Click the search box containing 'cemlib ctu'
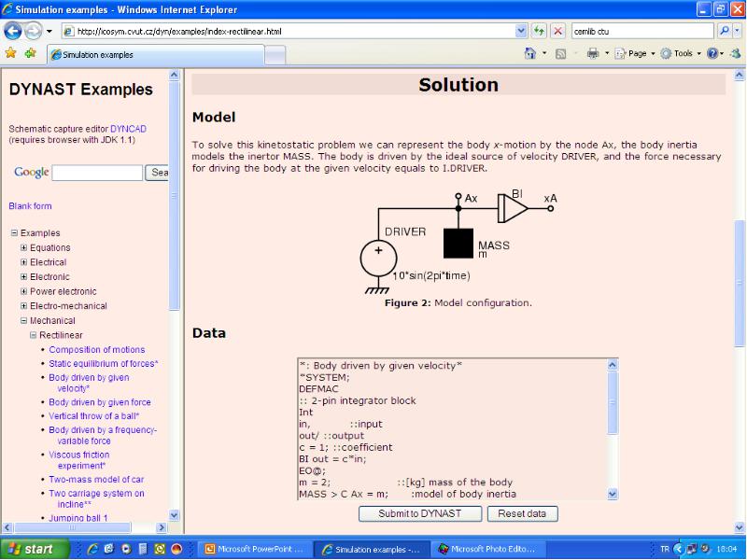Viewport: 747px width, 560px height. [642, 32]
